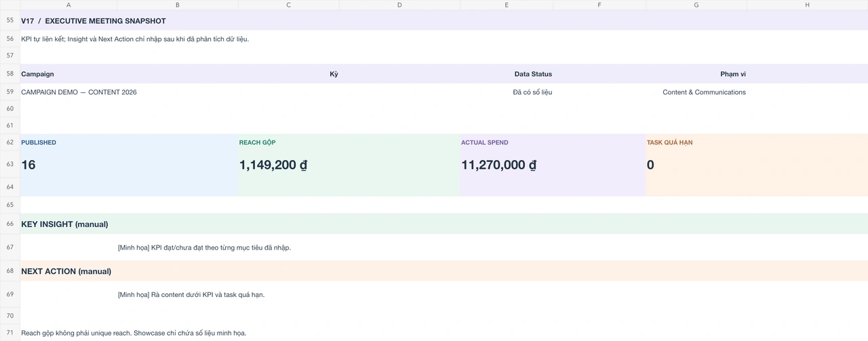Screen dimensions: 868x341
Task: Click the 'Data Status' header cell
Action: (533, 74)
